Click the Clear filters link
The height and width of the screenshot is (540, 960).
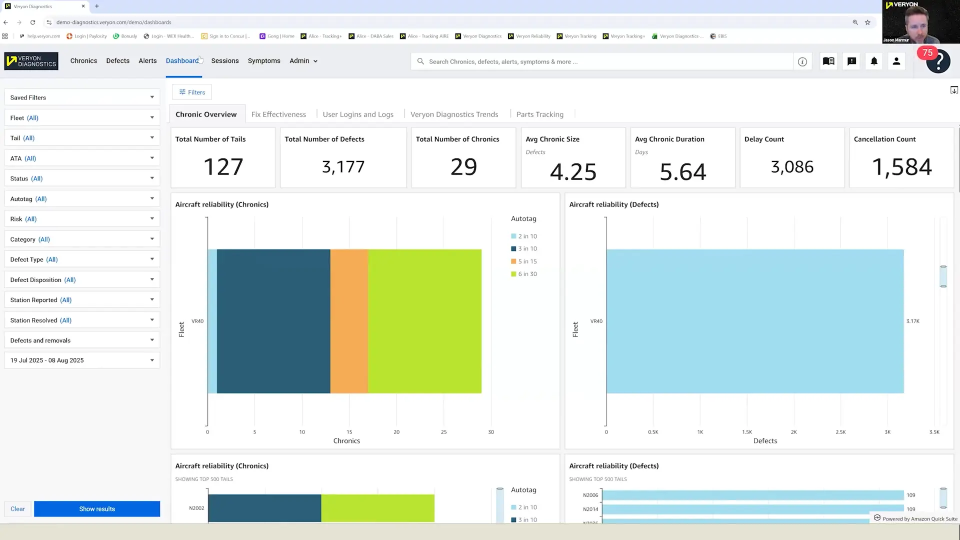tap(18, 509)
